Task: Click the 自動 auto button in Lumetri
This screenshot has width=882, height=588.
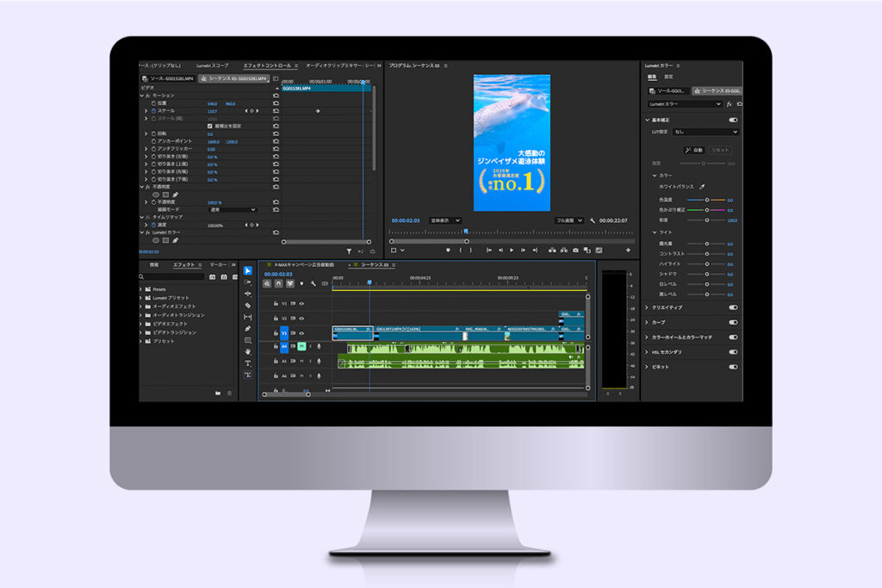Action: (x=694, y=150)
